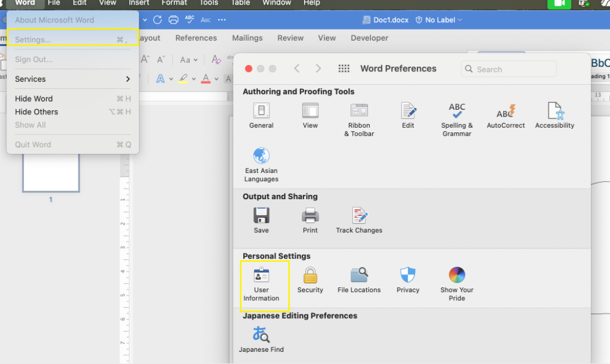Viewport: 610px width, 364px height.
Task: Select the page 1 thumbnail
Action: [51, 172]
